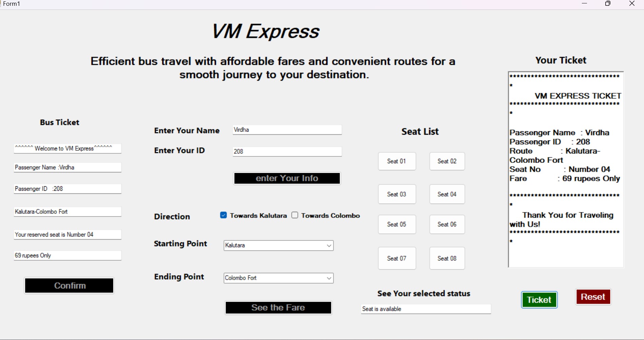Image resolution: width=644 pixels, height=340 pixels.
Task: Click inside the Enter Your Name field
Action: 287,130
